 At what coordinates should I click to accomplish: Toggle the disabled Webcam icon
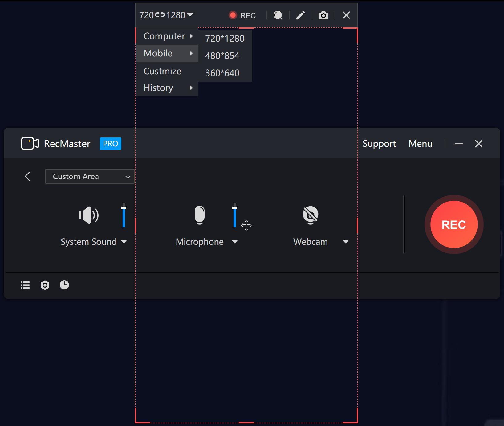[311, 215]
